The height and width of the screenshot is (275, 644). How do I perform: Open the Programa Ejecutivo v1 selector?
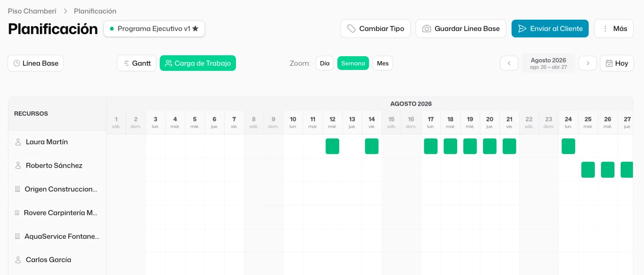point(154,29)
